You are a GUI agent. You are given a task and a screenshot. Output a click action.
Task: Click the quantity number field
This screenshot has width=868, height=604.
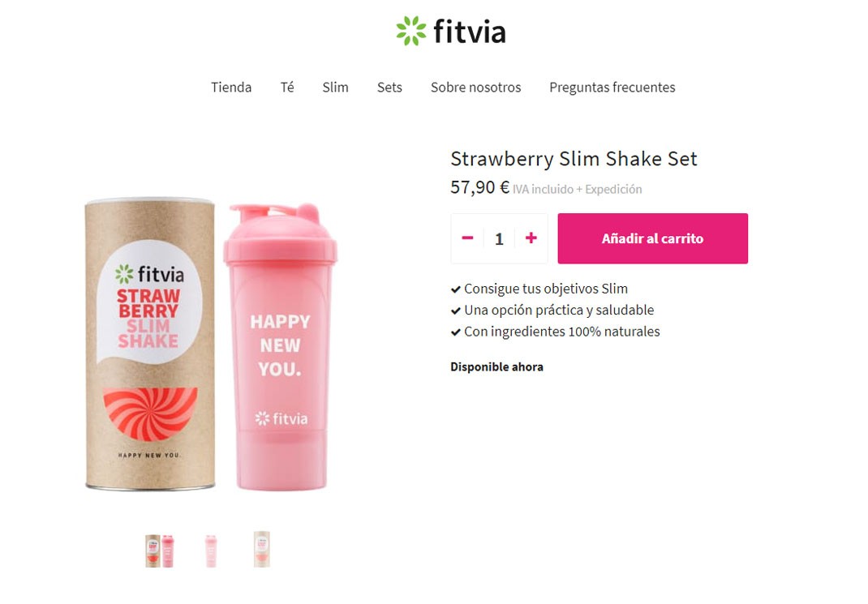coord(499,239)
